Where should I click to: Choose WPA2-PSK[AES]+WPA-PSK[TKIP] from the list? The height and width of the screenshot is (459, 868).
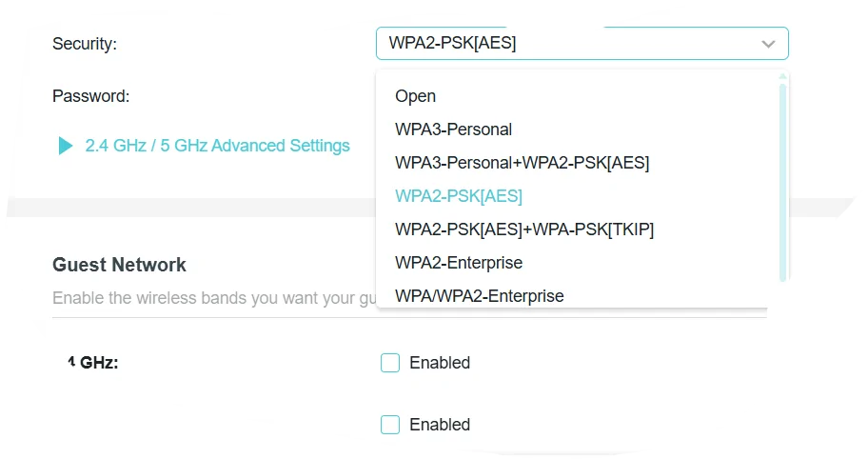pos(524,229)
